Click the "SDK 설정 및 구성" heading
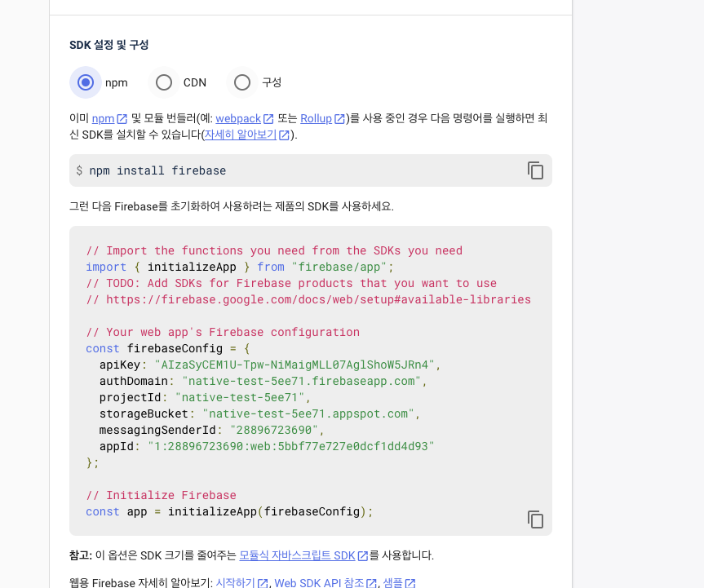 pos(108,45)
